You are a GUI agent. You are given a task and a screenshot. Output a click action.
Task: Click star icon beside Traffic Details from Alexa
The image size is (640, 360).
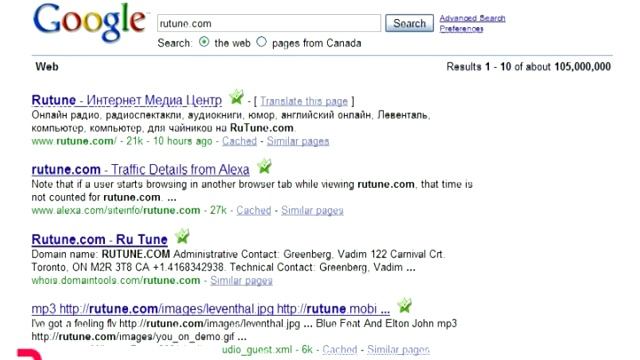(x=264, y=166)
